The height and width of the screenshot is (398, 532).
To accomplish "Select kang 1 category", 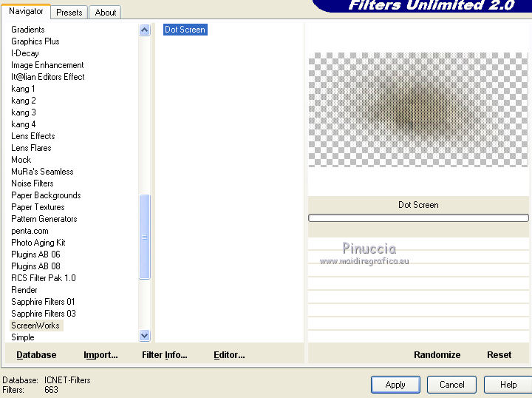I will pyautogui.click(x=23, y=89).
